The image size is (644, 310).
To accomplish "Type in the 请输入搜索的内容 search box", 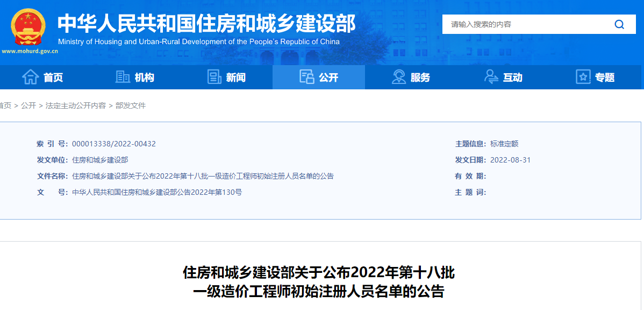I will tap(527, 24).
